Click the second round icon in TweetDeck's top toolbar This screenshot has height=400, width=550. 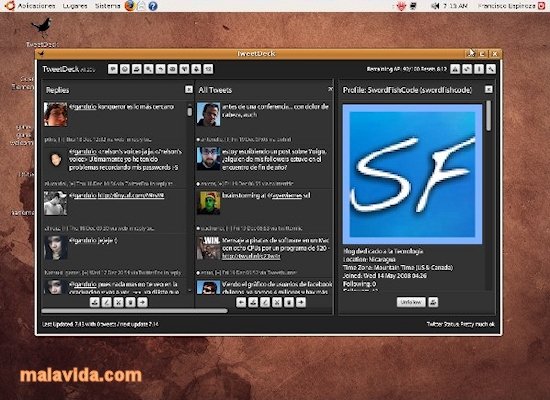(x=125, y=69)
